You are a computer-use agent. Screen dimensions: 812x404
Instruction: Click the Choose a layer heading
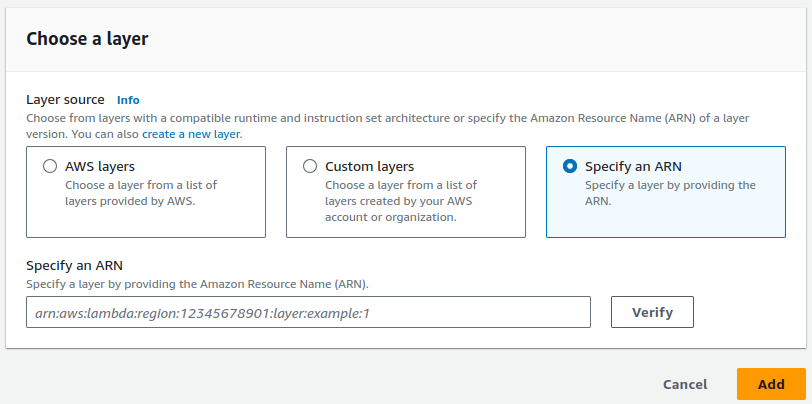[x=87, y=39]
